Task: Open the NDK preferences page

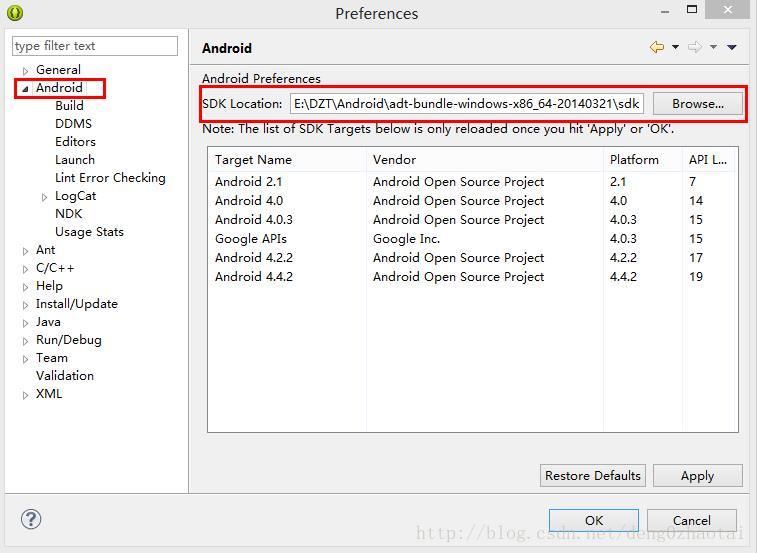Action: coord(69,213)
